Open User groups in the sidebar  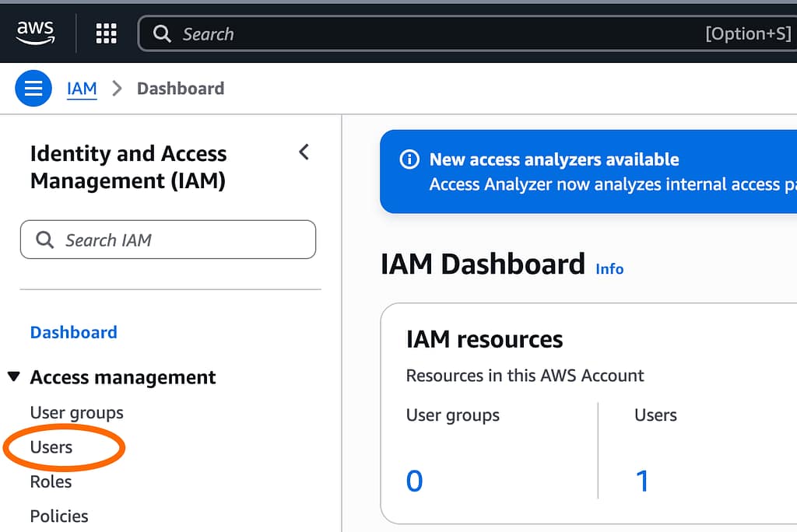(76, 412)
